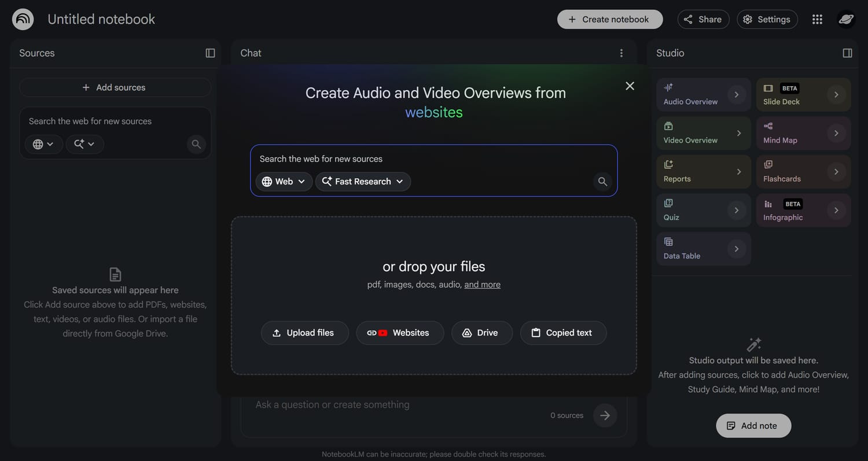Viewport: 868px width, 461px height.
Task: Open Settings
Action: pyautogui.click(x=767, y=19)
